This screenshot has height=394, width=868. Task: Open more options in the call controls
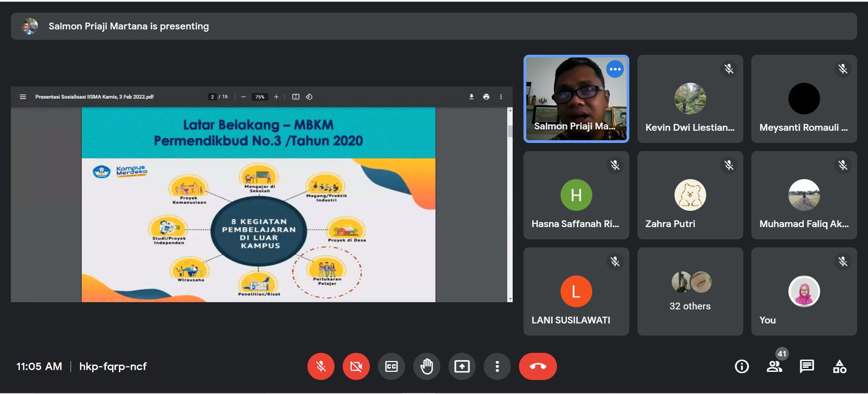pyautogui.click(x=497, y=366)
